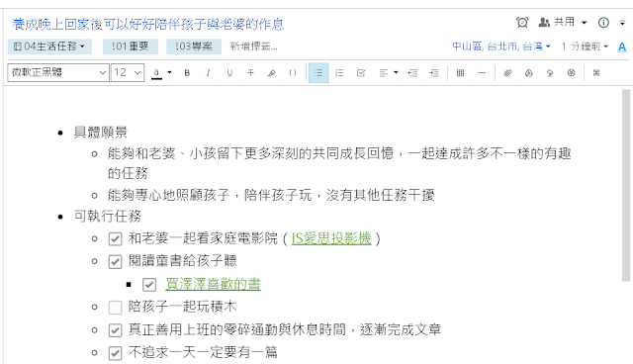Open the note info icon
Screen dimensions: 633x364
[603, 23]
